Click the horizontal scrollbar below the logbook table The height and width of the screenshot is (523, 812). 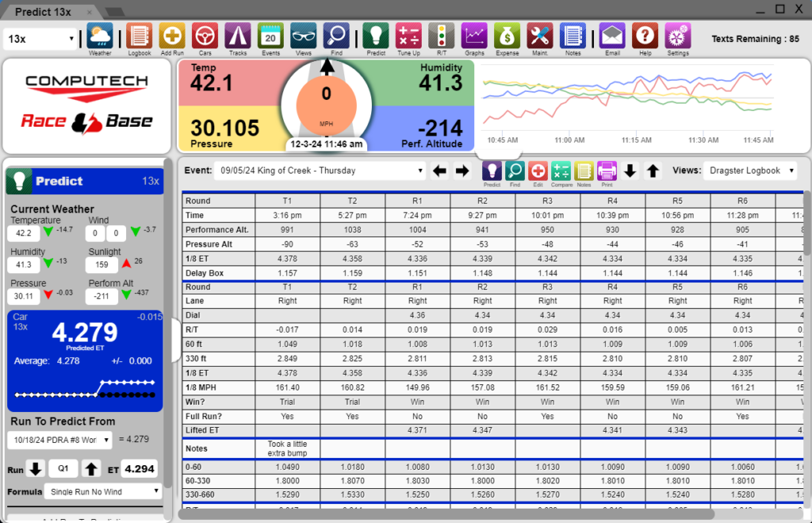[x=476, y=513]
